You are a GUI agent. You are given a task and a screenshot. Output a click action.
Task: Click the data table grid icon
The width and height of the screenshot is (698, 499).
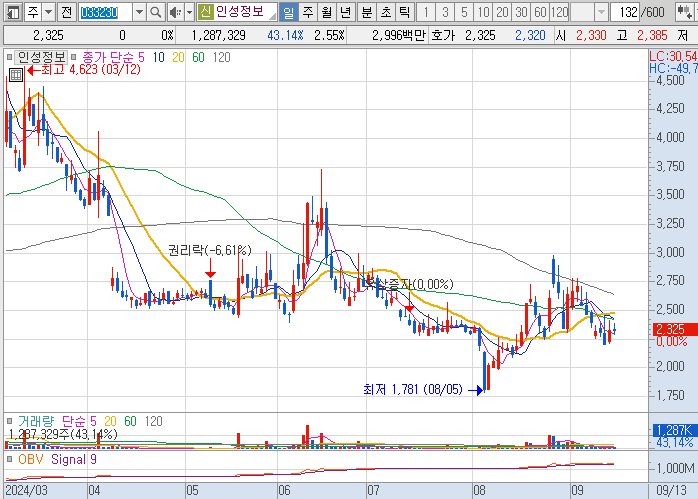(16, 75)
